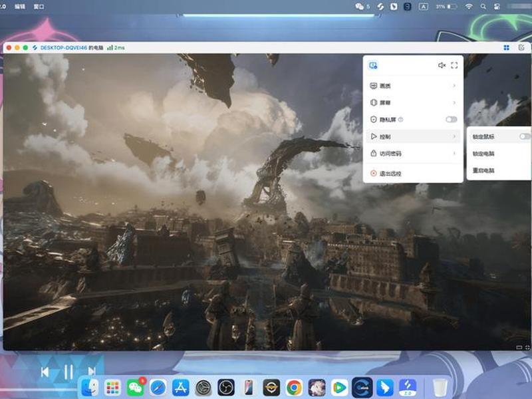The width and height of the screenshot is (532, 399).
Task: Click the battery 31% indicator in the menu bar
Action: coord(446,7)
